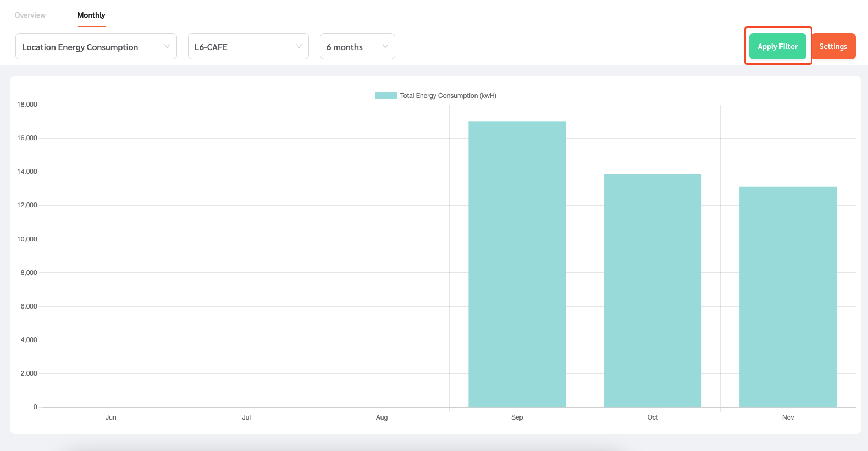The image size is (868, 451).
Task: Open the Location Energy Consumption dropdown
Action: pyautogui.click(x=96, y=46)
